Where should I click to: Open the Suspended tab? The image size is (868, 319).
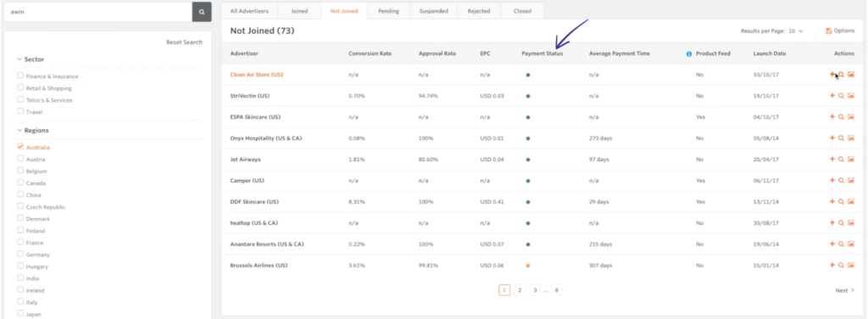click(x=433, y=11)
